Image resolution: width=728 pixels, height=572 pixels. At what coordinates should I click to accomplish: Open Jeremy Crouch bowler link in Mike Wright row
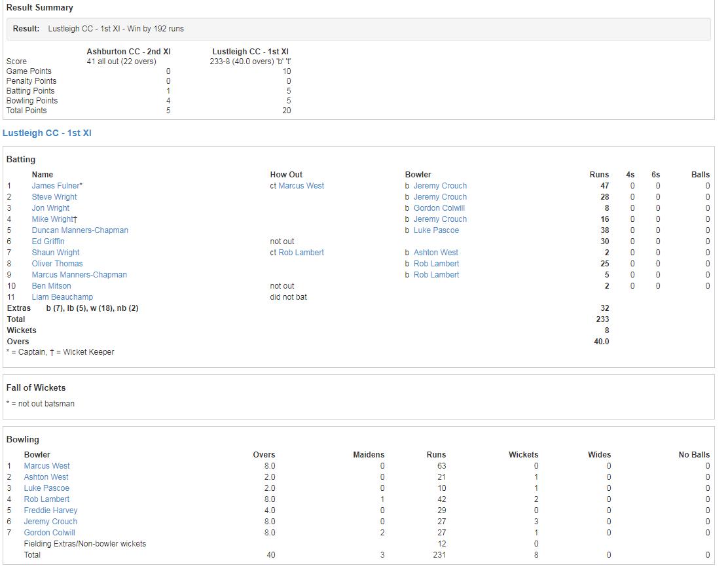pyautogui.click(x=440, y=219)
